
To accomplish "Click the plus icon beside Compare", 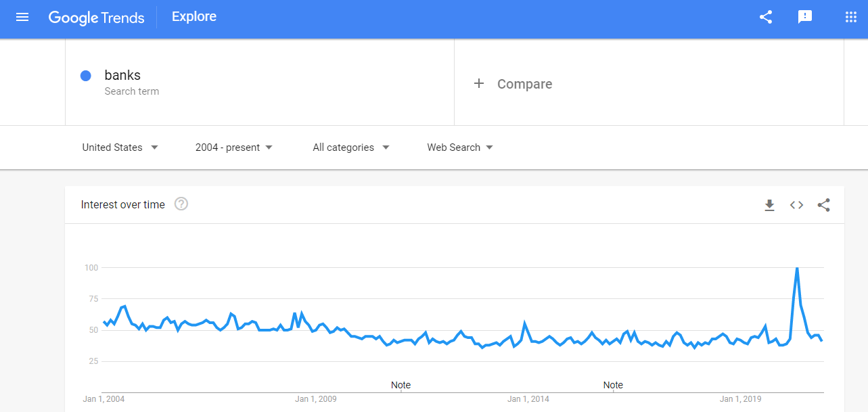I will click(x=479, y=83).
